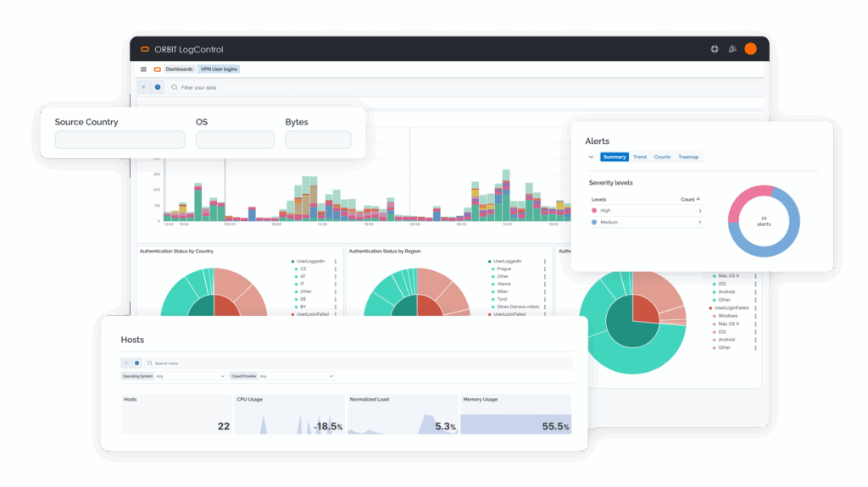
Task: Select the Treemap tab in Alerts
Action: pyautogui.click(x=688, y=157)
